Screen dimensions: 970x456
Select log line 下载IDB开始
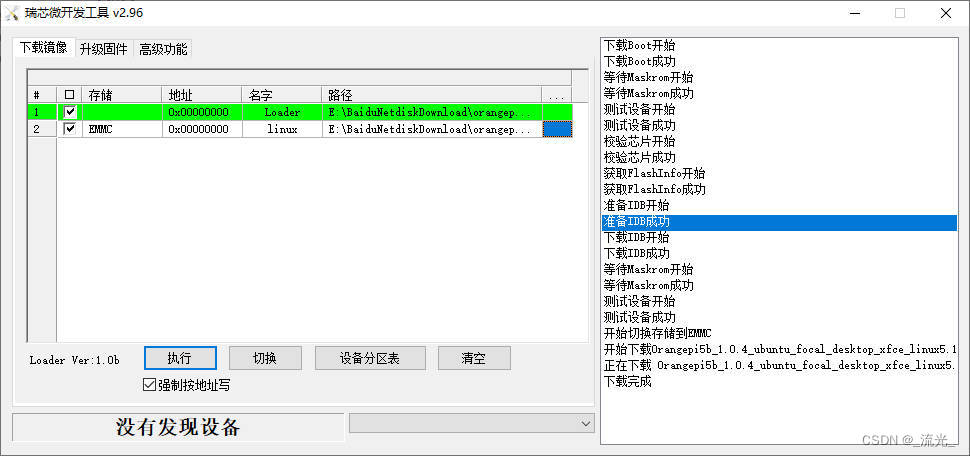coord(779,238)
